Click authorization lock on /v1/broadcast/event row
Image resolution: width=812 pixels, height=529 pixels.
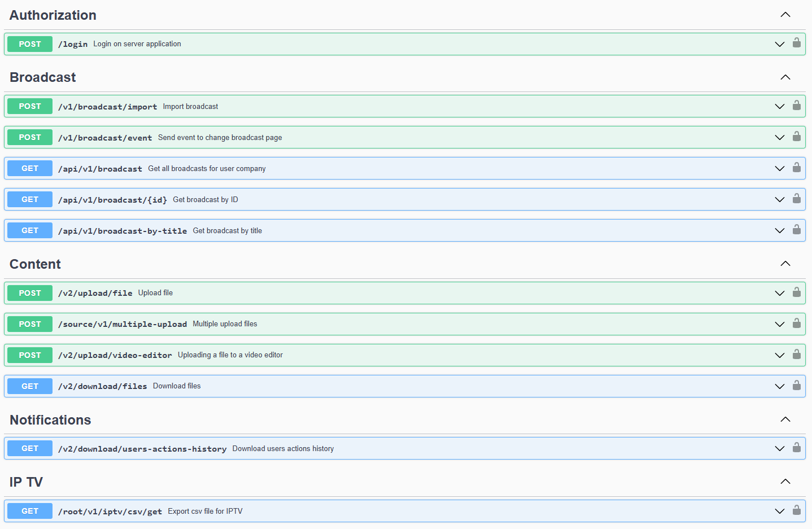(796, 137)
